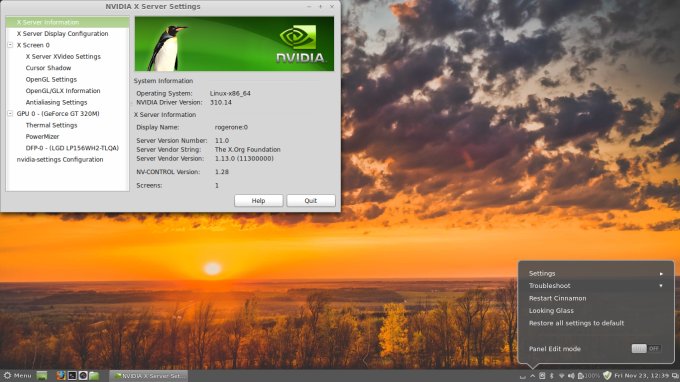Screen dimensions: 680x382
Task: Open Thermal Settings page
Action: (51, 125)
